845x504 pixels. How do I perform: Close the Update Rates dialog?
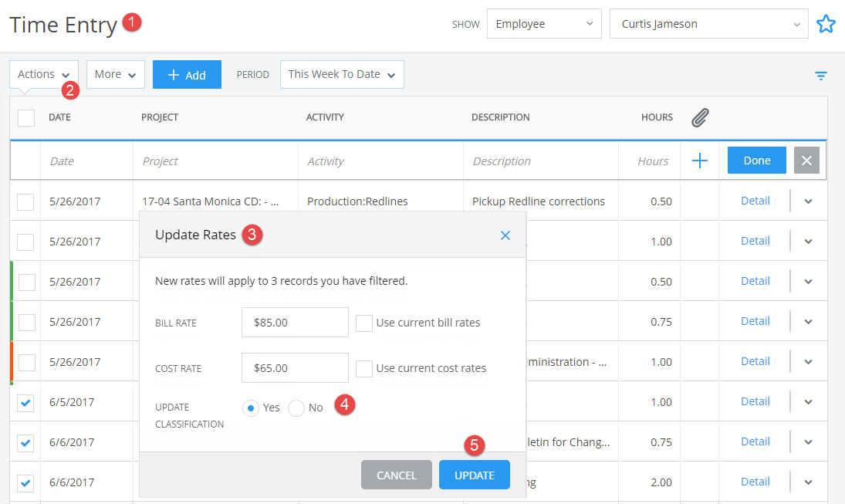click(x=505, y=235)
